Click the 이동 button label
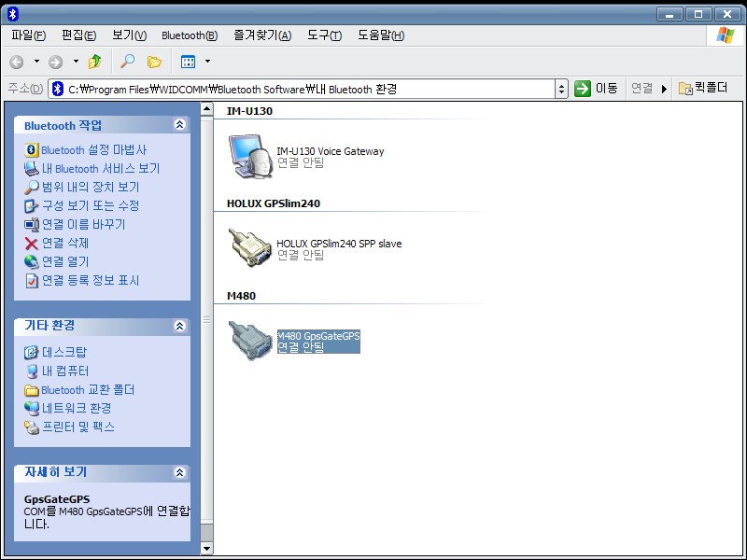 tap(606, 88)
